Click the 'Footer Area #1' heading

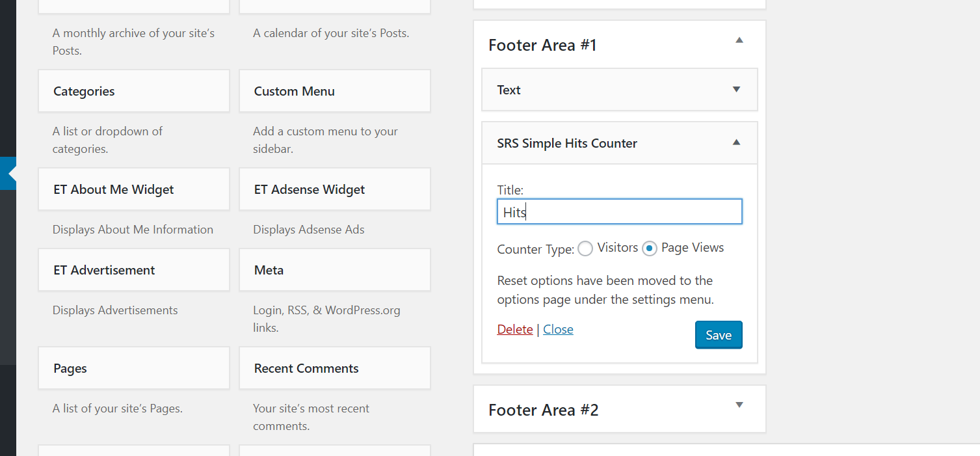click(542, 45)
